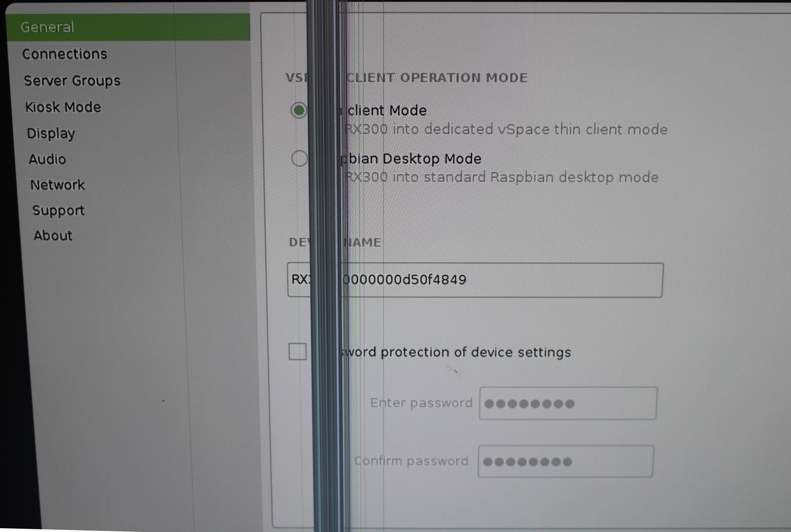Go to the Network settings page

58,185
